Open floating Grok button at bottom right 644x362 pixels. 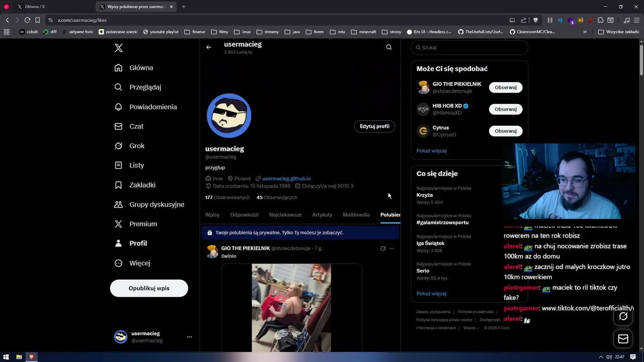[x=623, y=316]
